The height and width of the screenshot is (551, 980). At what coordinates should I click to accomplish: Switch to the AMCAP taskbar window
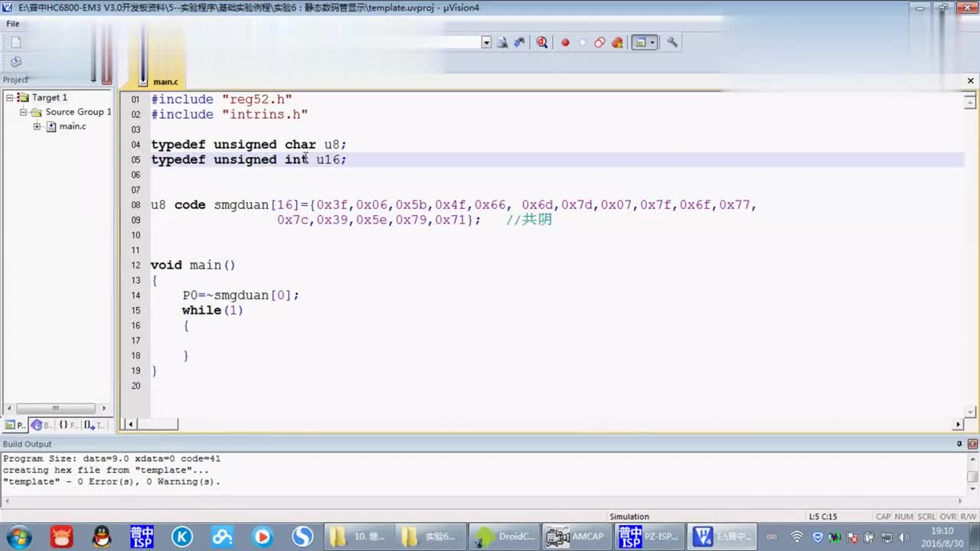click(577, 536)
